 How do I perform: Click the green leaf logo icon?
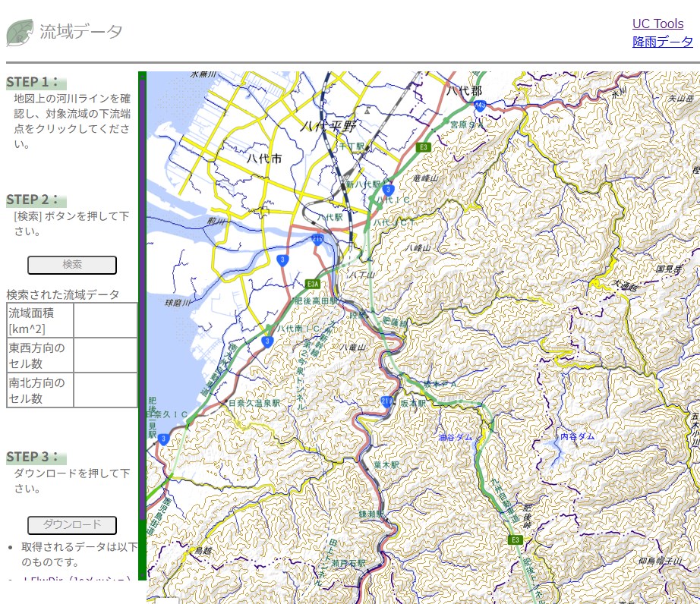coord(20,33)
